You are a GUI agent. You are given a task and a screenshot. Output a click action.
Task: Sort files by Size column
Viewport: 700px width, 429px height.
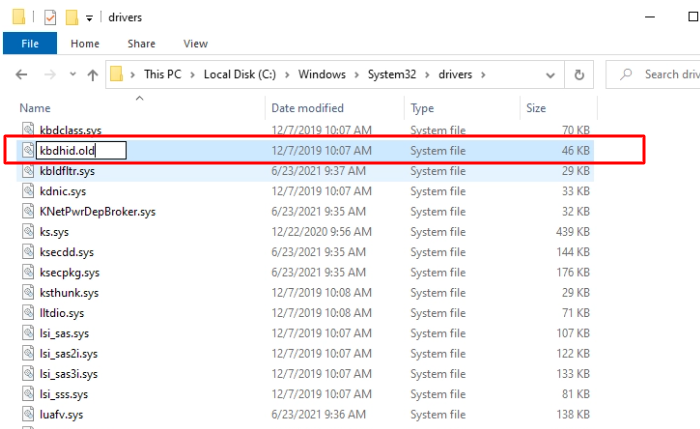coord(535,108)
